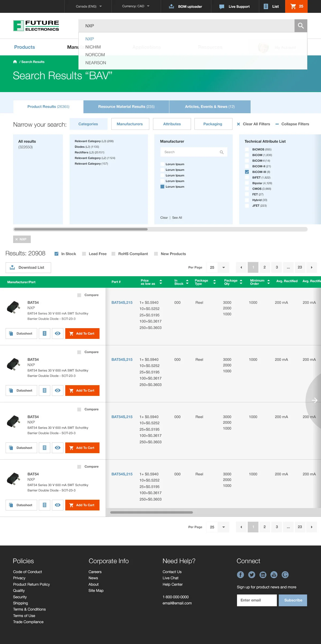
Task: Go to next page in top pagination
Action: pyautogui.click(x=312, y=267)
